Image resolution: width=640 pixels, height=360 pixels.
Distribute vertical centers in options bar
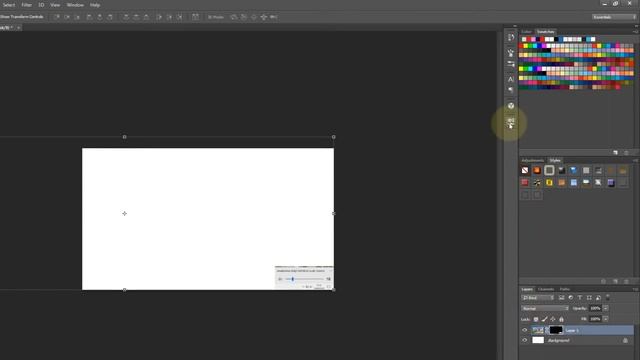pos(136,17)
